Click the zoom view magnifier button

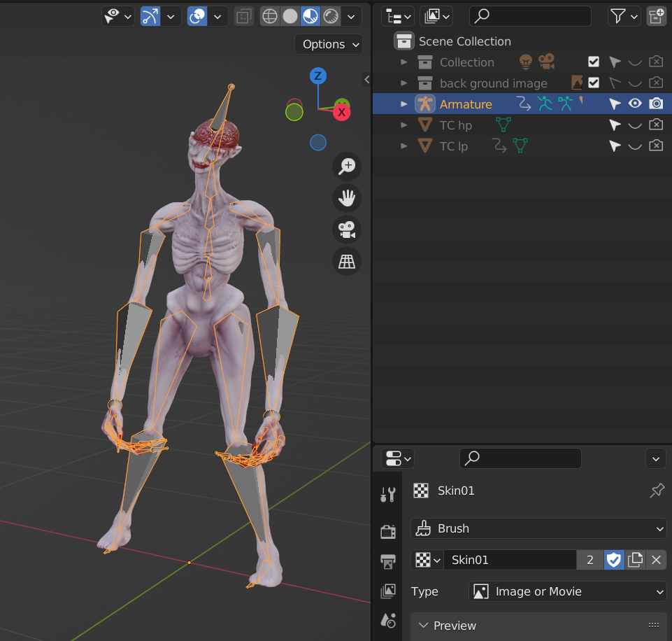click(x=347, y=167)
